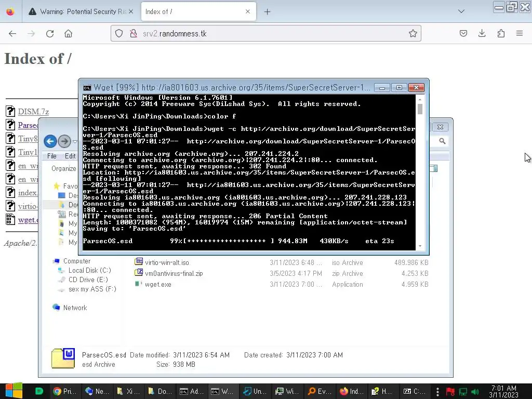Open a new Firefox tab

(268, 11)
